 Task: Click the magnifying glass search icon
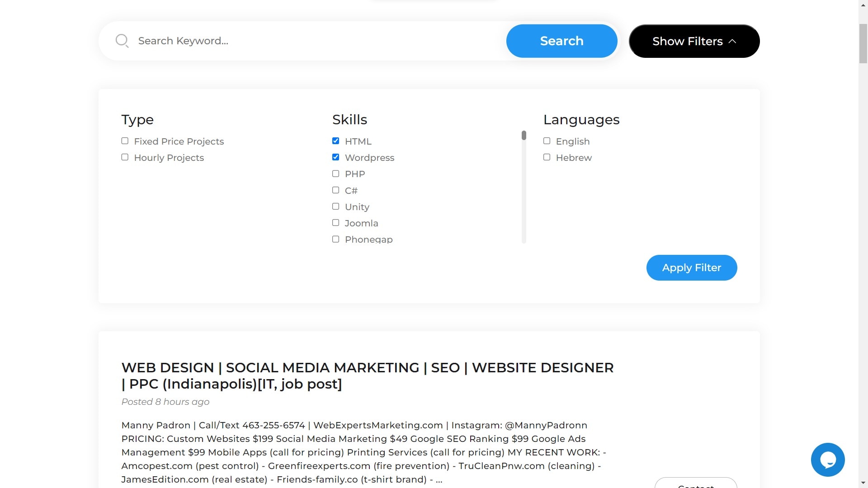point(122,41)
